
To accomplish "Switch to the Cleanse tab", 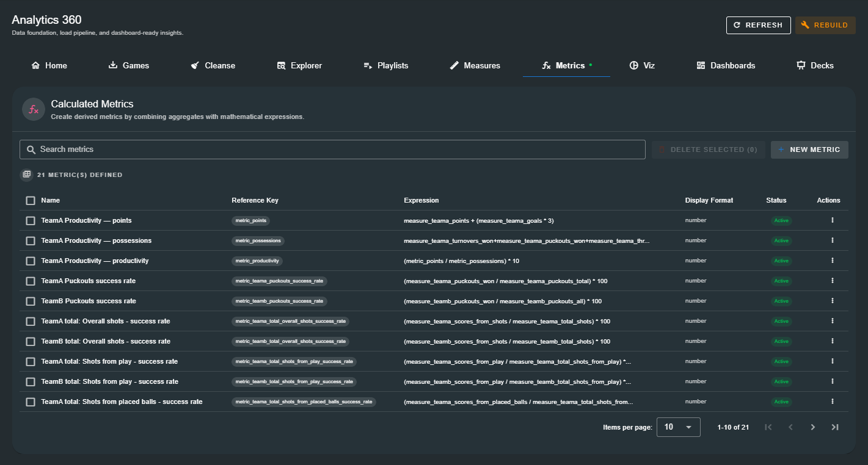I will pos(213,65).
